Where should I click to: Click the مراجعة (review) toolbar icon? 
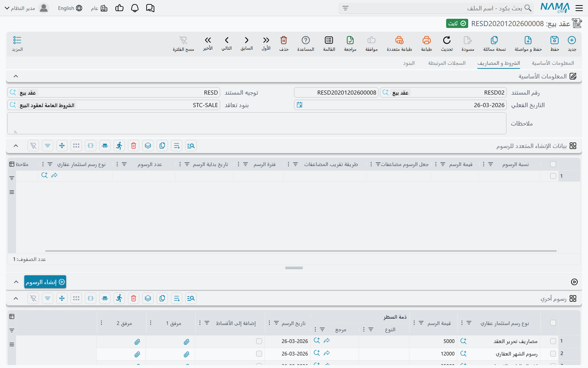[x=350, y=44]
